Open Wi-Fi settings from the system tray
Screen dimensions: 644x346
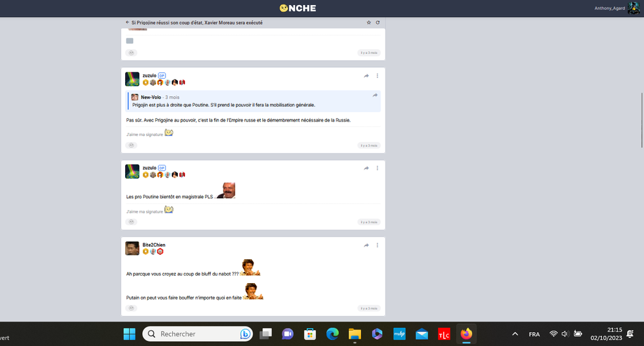click(x=553, y=334)
